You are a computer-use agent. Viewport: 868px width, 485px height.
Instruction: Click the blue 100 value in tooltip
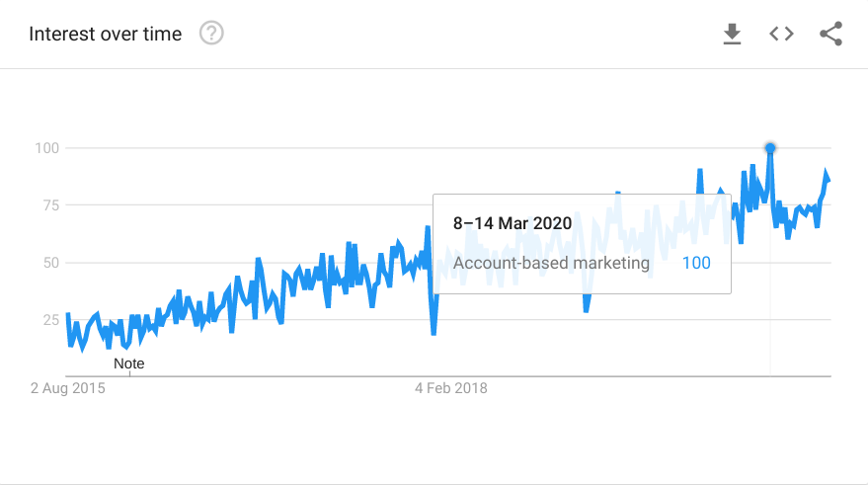pyautogui.click(x=696, y=263)
